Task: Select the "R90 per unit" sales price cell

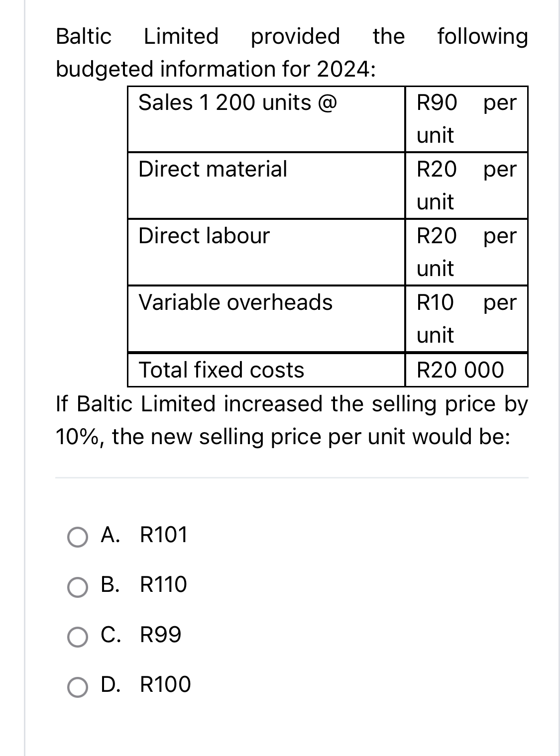Action: coord(466,118)
